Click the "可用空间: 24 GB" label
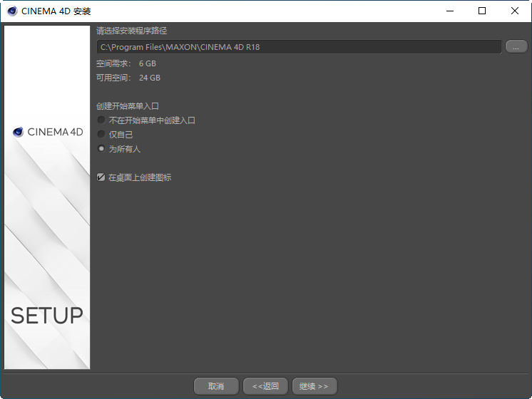 pyautogui.click(x=128, y=78)
